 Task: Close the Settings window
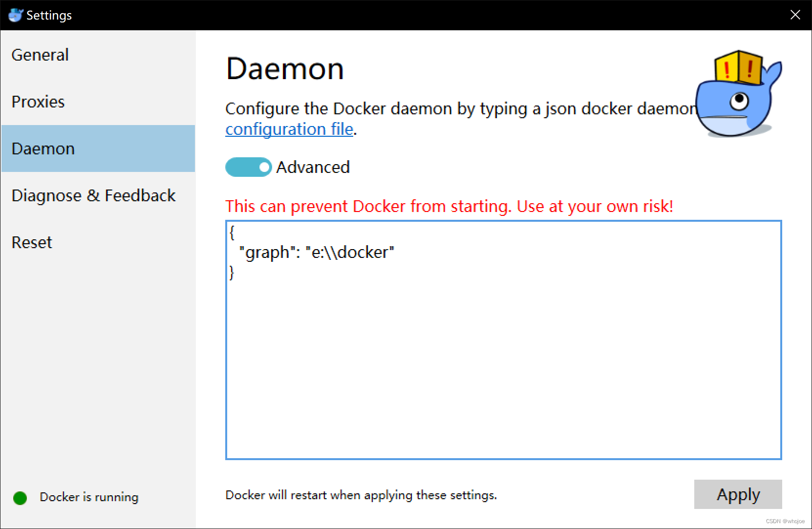(x=795, y=15)
